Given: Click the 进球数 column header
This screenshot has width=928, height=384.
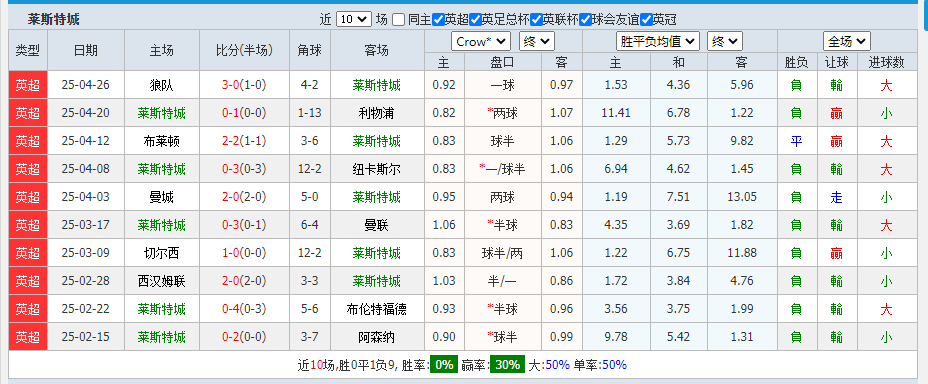Looking at the screenshot, I should pos(886,62).
